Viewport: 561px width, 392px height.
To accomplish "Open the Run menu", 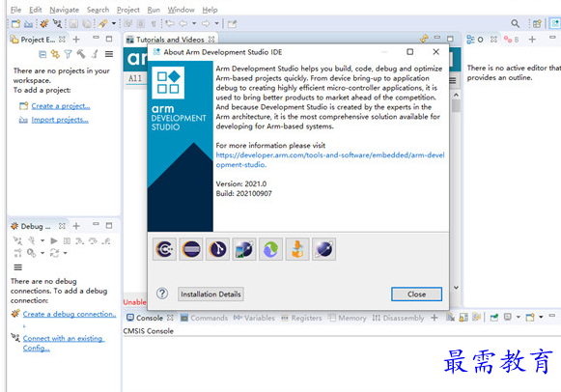I will click(x=154, y=10).
